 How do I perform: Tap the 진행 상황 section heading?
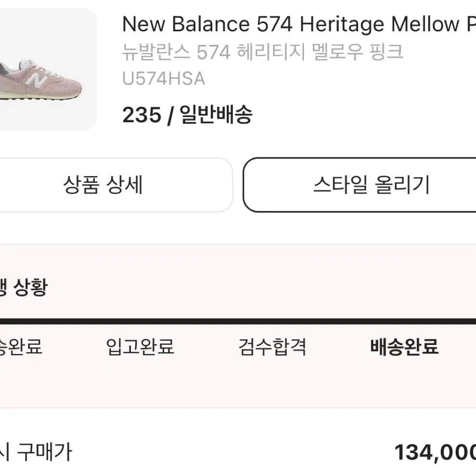[24, 287]
